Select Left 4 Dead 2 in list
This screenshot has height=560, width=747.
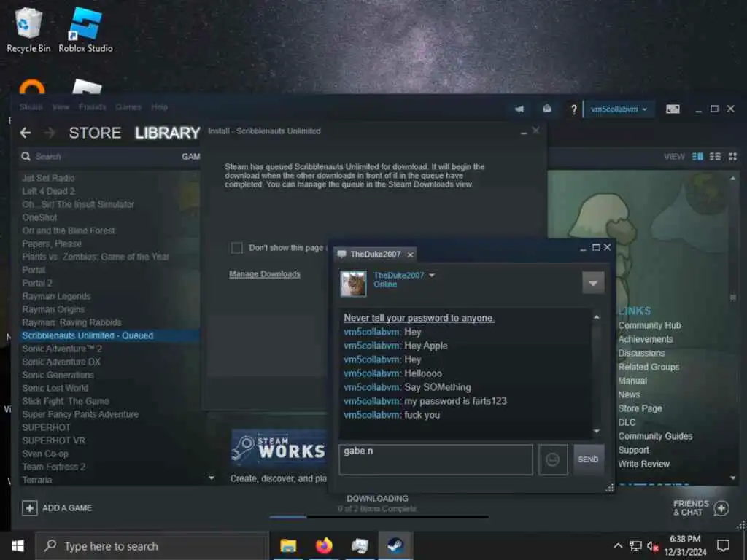(49, 191)
